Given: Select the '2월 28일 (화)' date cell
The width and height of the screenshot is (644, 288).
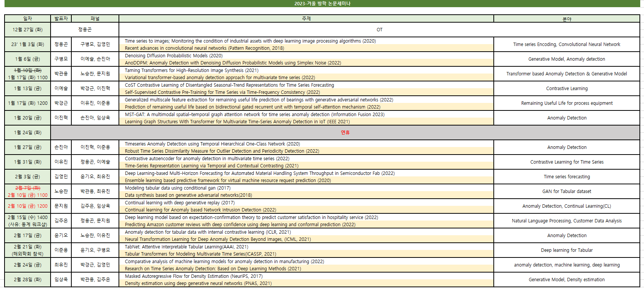Looking at the screenshot, I should pos(28,280).
